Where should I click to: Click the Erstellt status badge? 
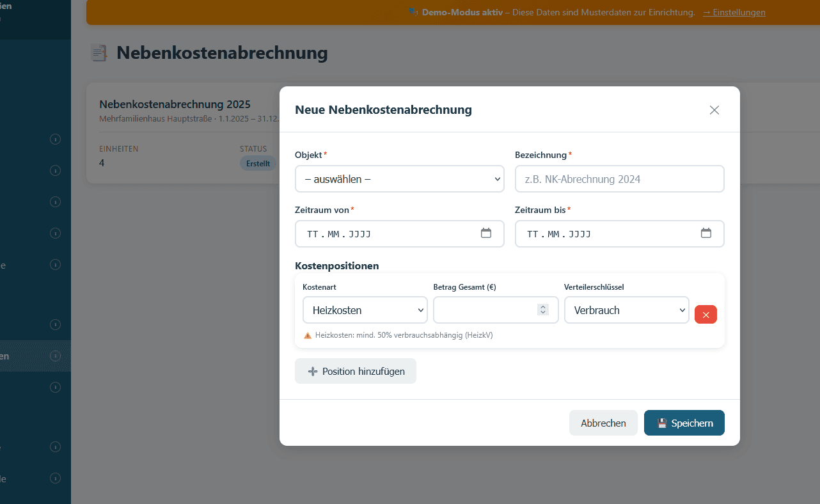(x=258, y=163)
